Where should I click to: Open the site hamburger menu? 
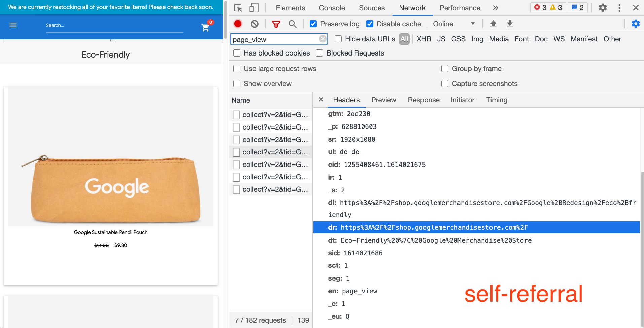point(13,25)
